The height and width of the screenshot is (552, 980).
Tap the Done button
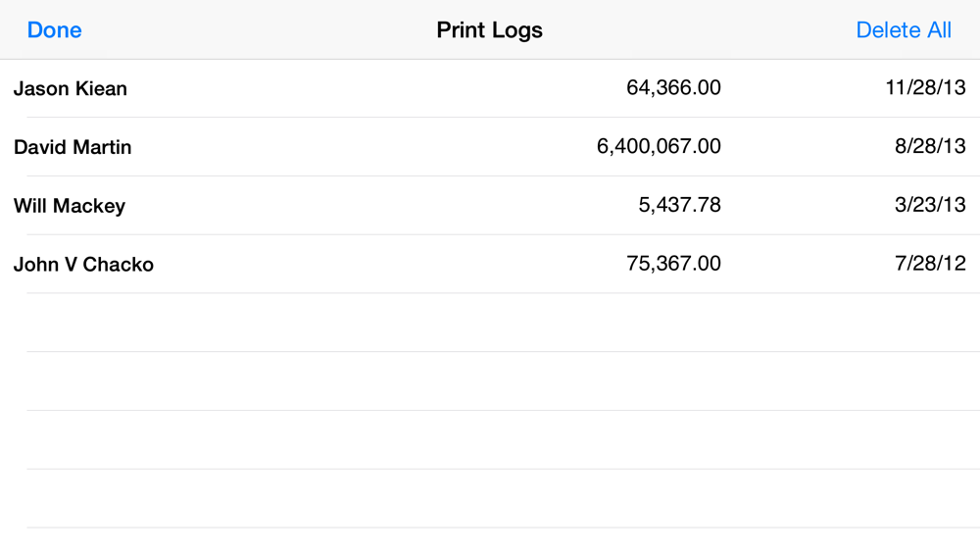[54, 30]
